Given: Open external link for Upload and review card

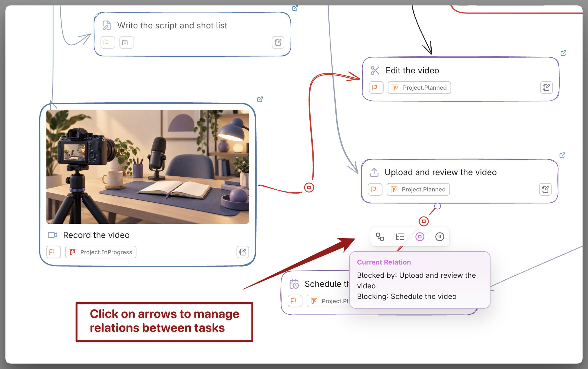Looking at the screenshot, I should point(562,155).
